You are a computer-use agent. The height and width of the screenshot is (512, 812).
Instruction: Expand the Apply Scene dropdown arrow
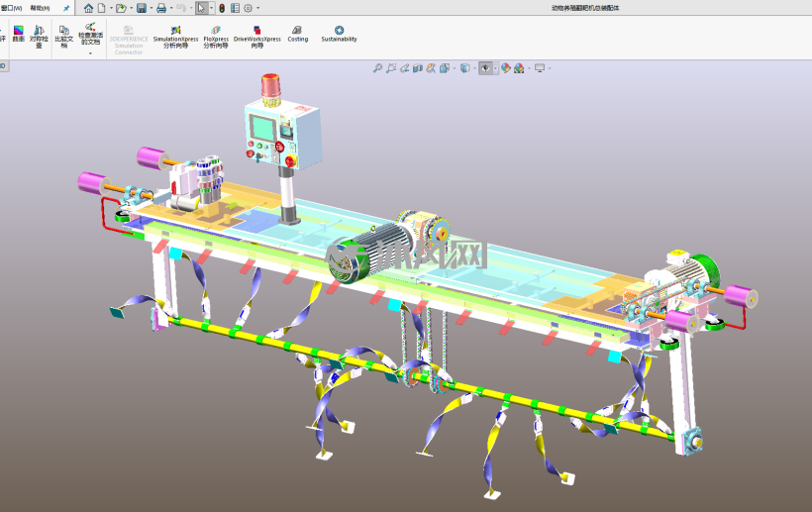529,68
